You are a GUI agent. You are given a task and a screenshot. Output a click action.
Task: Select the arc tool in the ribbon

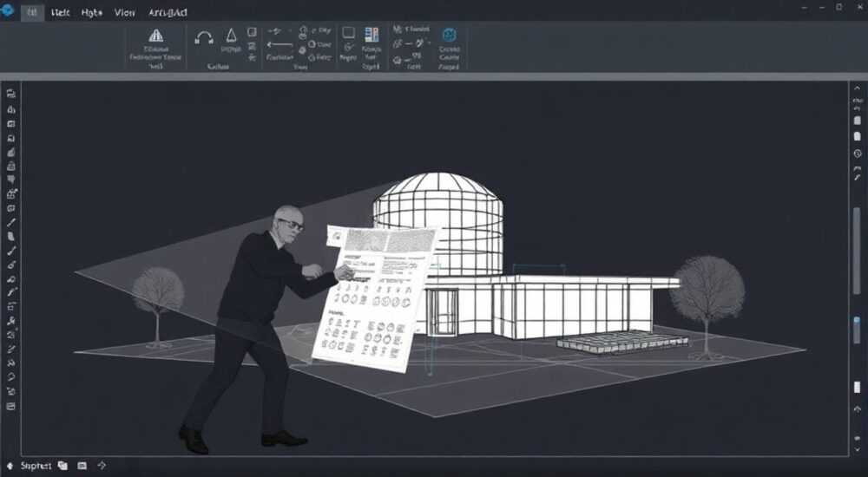(204, 37)
